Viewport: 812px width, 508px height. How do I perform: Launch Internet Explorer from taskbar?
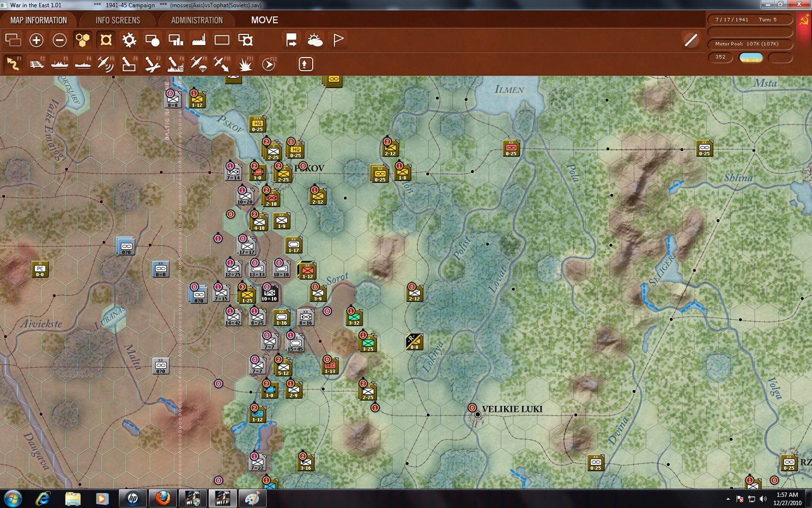coord(43,498)
